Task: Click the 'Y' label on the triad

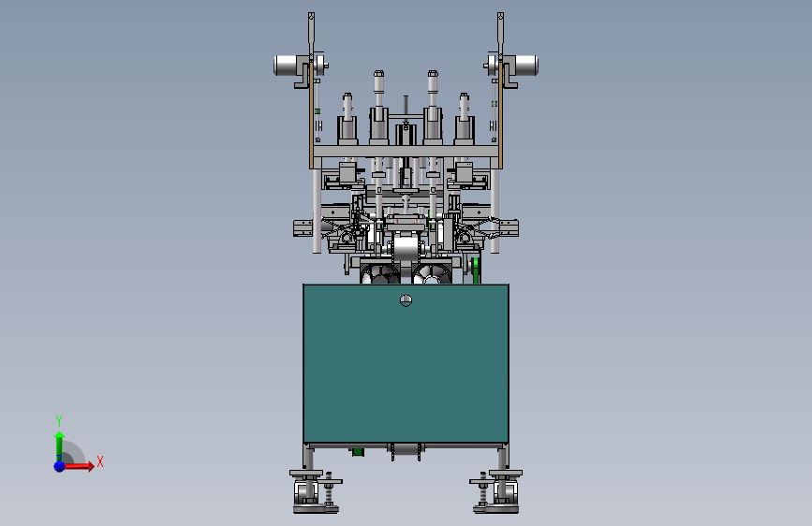Action: pos(59,421)
